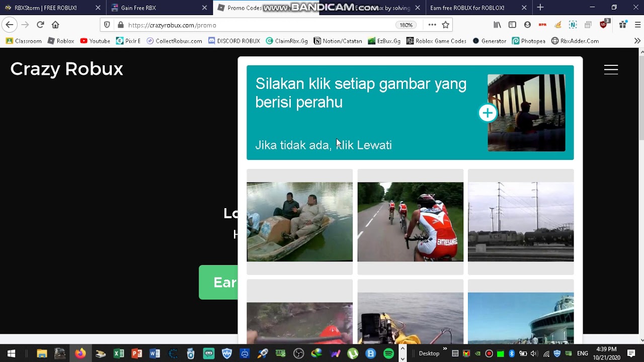
Task: Select captcha image of men in boat
Action: point(299,222)
